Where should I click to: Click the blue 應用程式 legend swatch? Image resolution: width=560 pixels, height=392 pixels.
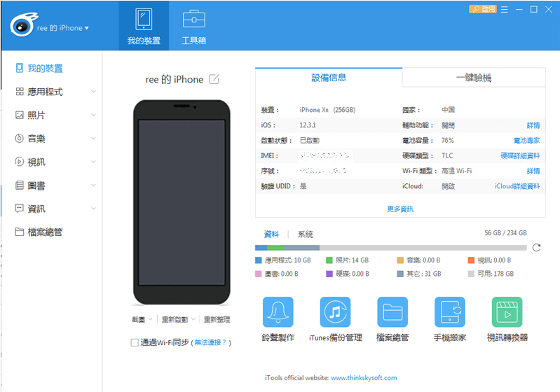point(259,260)
